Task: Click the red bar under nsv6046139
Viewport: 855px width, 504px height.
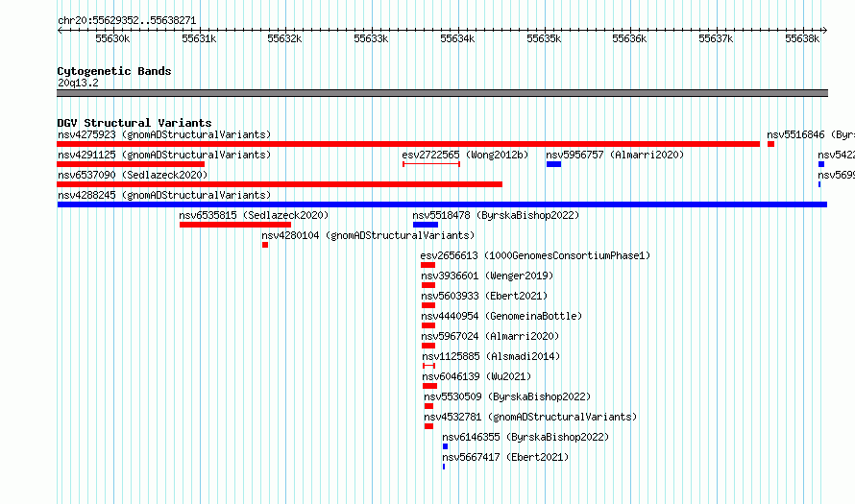Action: [429, 386]
